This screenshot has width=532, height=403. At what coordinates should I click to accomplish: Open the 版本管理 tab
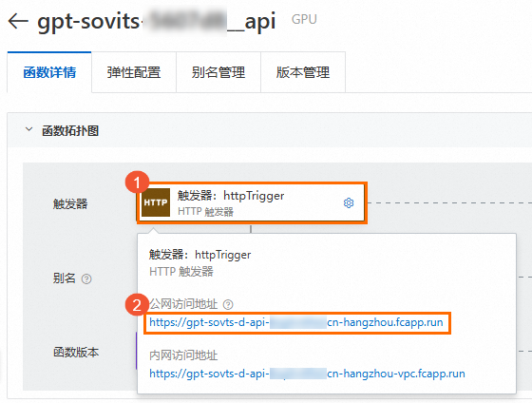pyautogui.click(x=303, y=72)
